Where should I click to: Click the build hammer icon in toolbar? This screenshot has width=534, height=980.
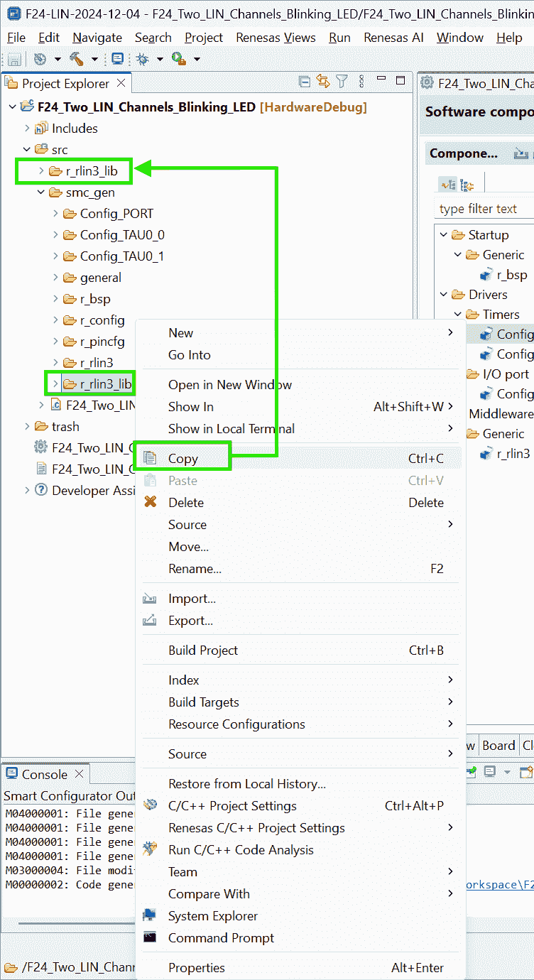tap(75, 60)
